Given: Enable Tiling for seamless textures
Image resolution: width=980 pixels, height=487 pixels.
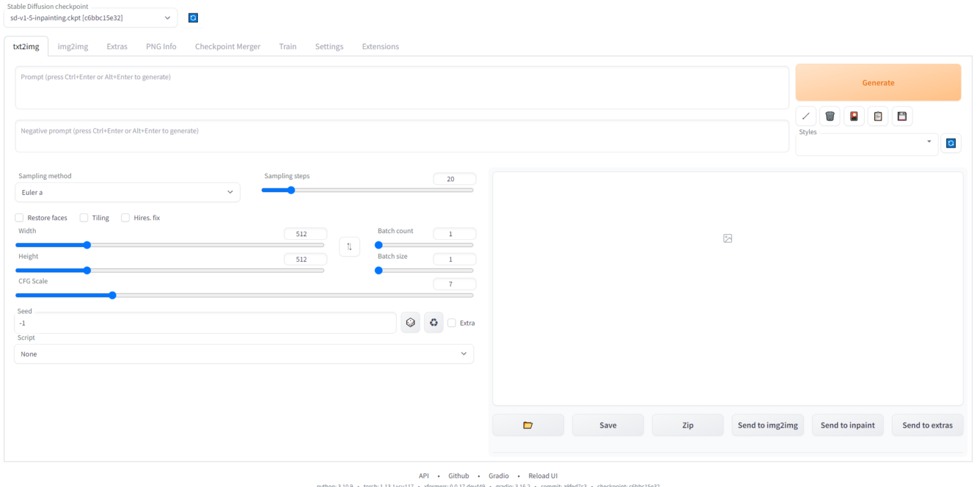Looking at the screenshot, I should click(x=83, y=218).
